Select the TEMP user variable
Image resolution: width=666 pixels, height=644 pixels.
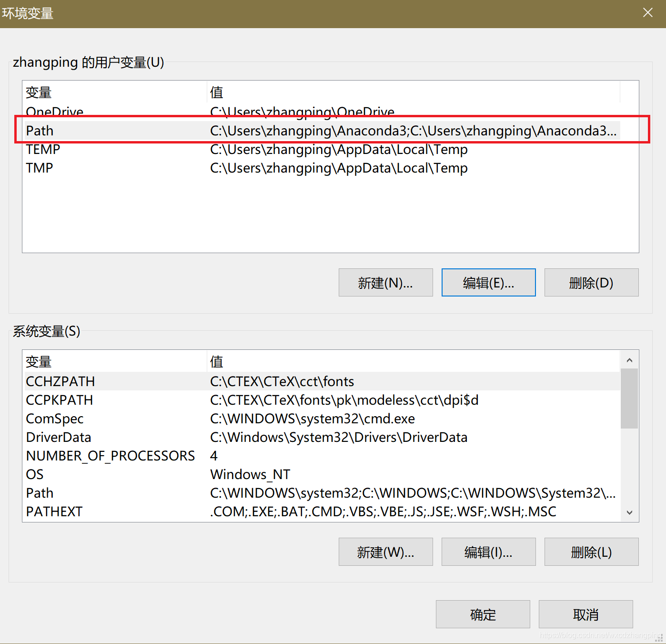322,149
